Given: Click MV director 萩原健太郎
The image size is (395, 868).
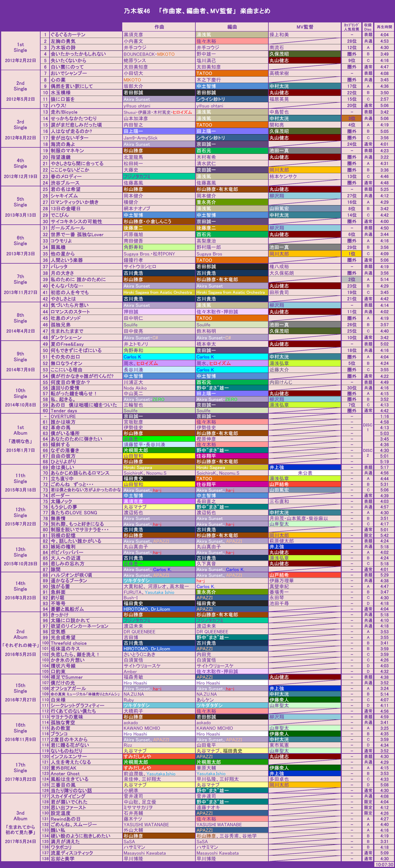Looking at the screenshot, I should [x=281, y=541].
